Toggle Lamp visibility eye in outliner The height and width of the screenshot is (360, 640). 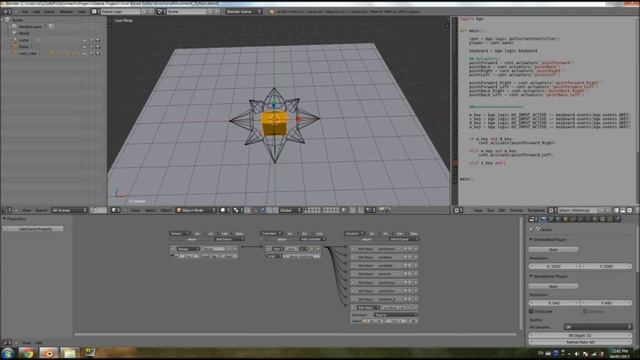pos(84,40)
